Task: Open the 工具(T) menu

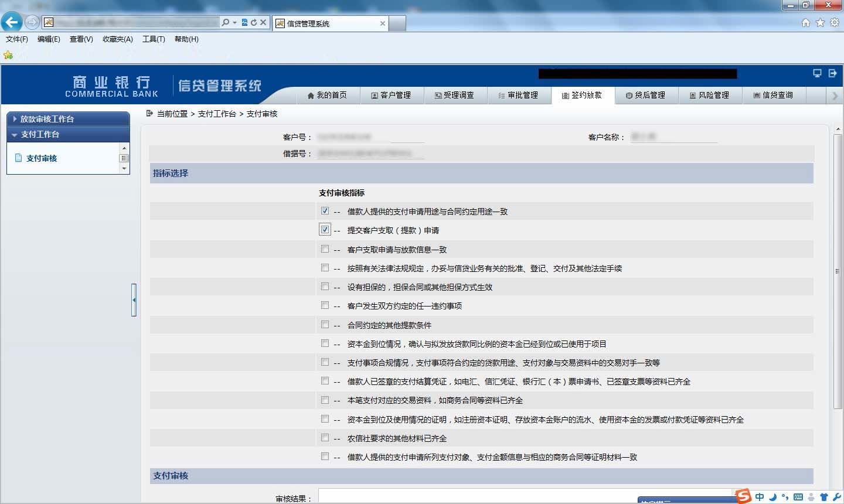Action: 154,39
